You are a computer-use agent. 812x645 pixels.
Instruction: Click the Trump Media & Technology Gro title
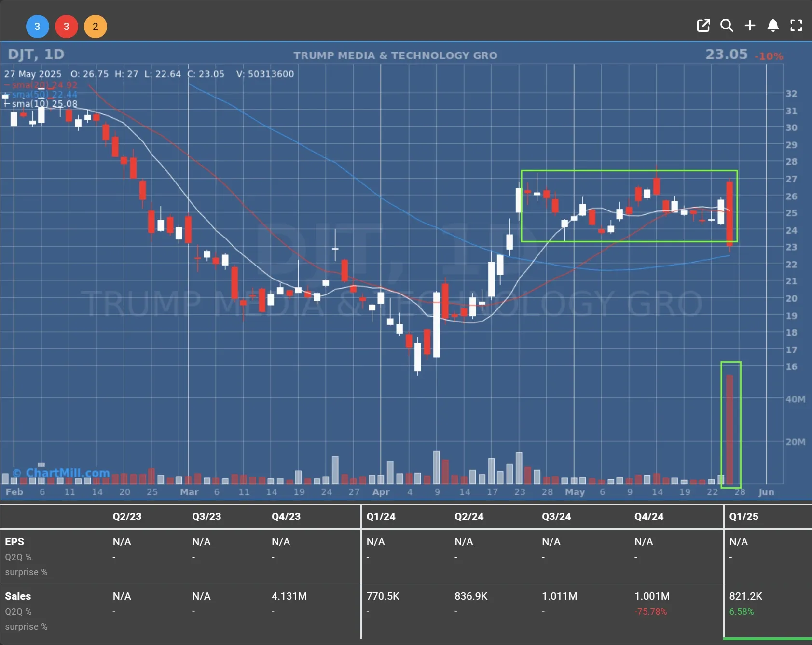tap(395, 56)
